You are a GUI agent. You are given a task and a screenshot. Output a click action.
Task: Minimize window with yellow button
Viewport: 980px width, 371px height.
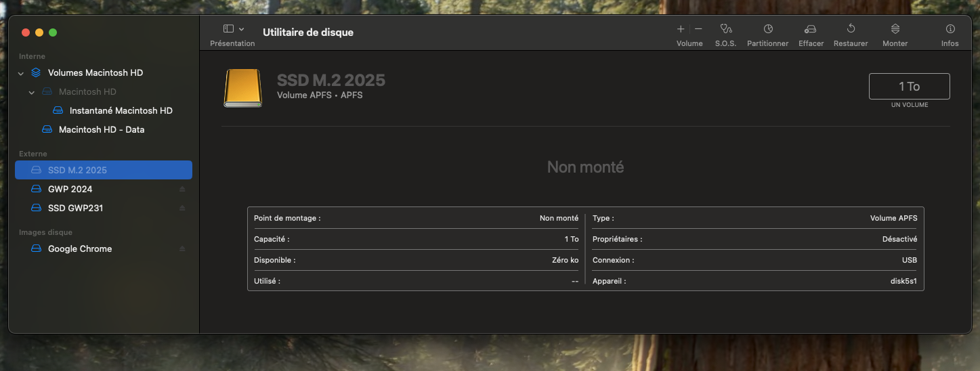(x=39, y=32)
